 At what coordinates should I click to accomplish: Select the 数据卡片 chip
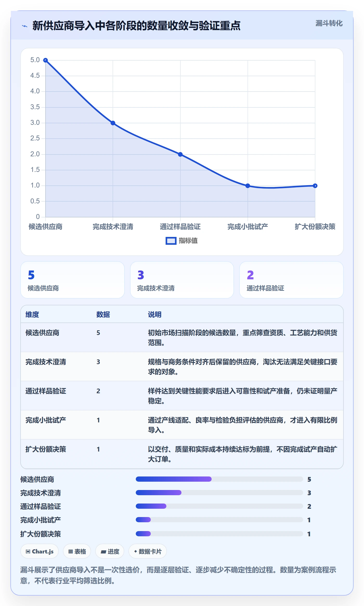pyautogui.click(x=147, y=551)
